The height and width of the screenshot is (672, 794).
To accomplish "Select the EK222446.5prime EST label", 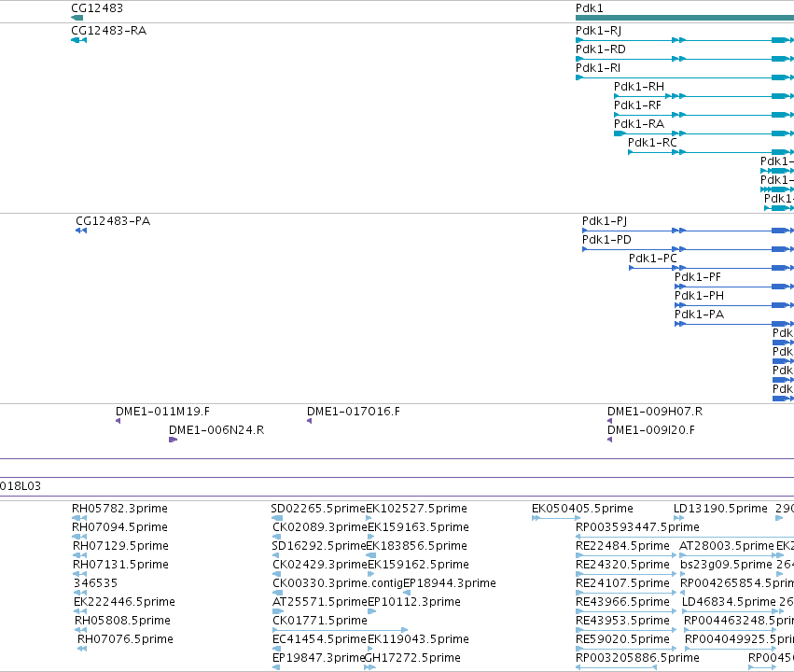I will click(x=125, y=602).
